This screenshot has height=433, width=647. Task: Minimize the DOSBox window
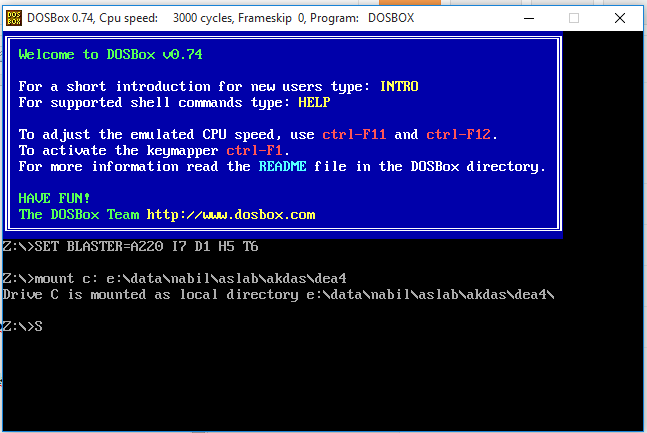click(x=529, y=18)
